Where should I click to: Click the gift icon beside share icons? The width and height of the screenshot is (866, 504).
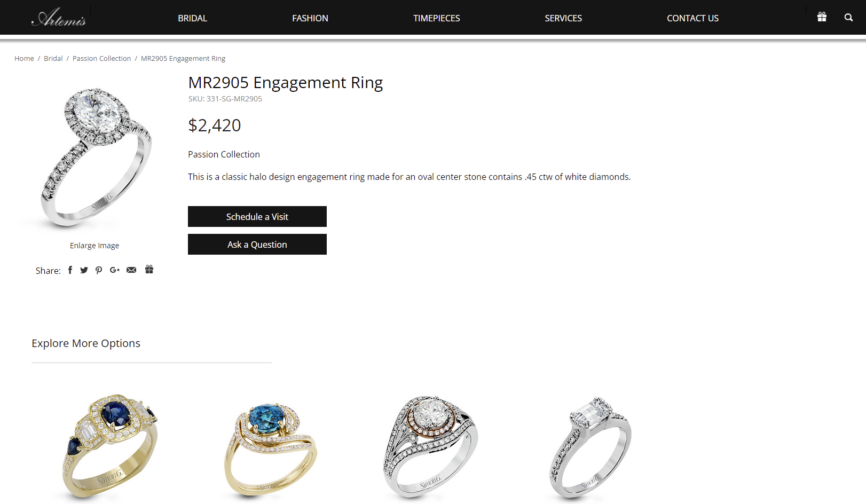pyautogui.click(x=149, y=270)
